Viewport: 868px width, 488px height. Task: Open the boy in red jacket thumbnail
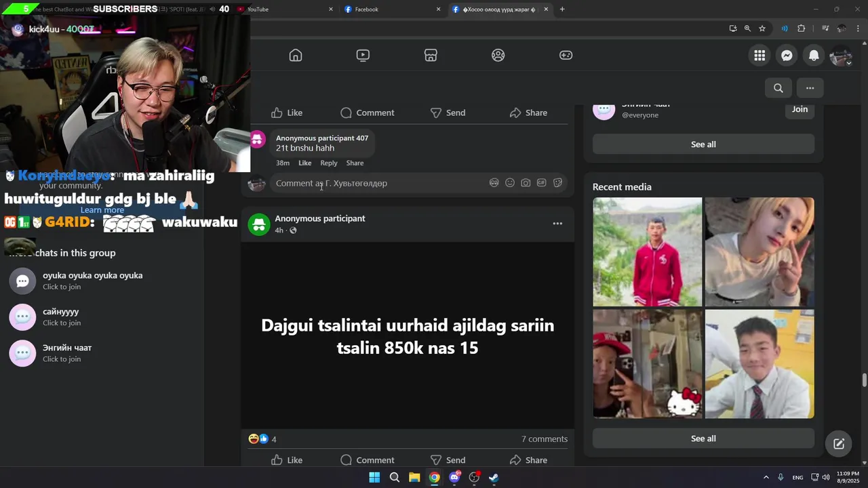tap(648, 252)
